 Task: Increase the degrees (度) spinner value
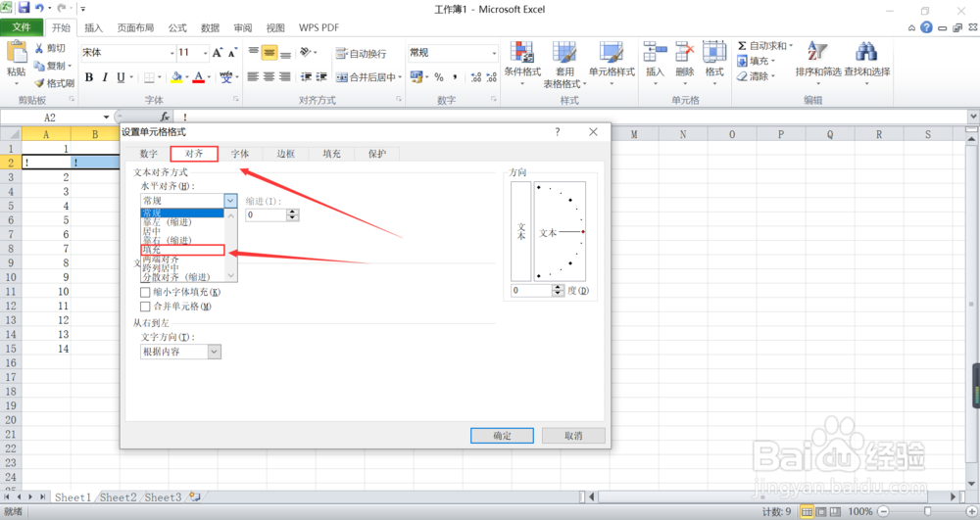coord(559,287)
